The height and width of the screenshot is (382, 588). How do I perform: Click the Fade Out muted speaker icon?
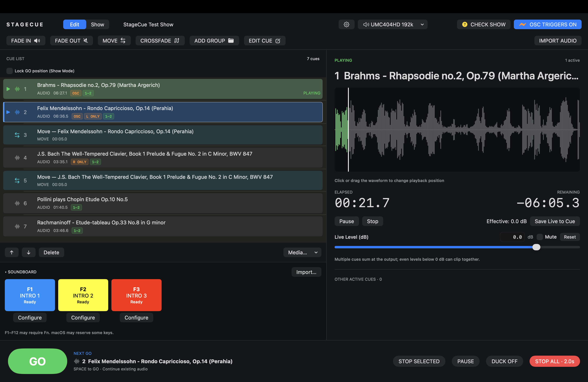point(85,41)
